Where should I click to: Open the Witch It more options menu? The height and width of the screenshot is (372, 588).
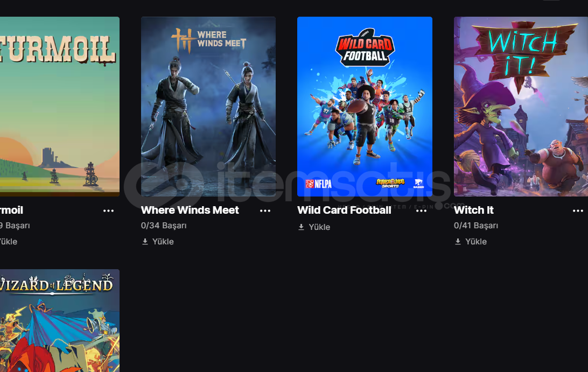578,210
